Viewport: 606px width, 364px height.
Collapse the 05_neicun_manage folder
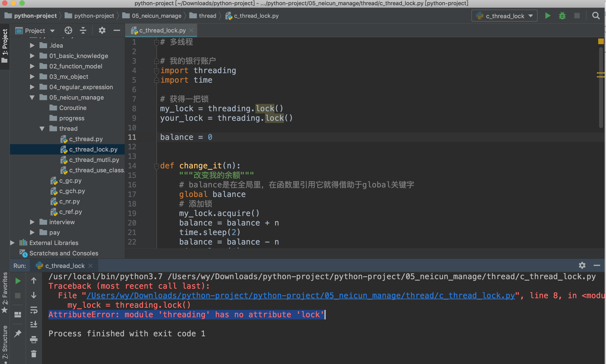pos(32,98)
